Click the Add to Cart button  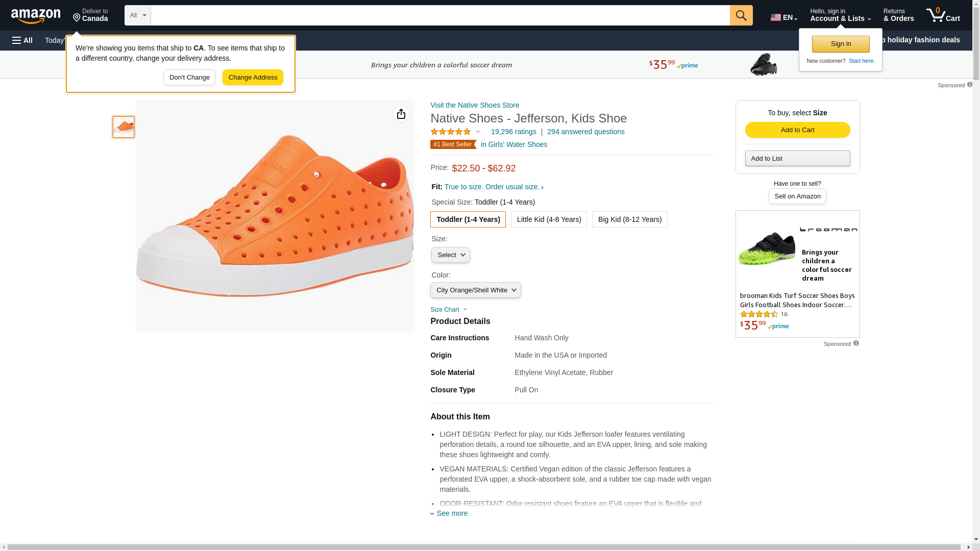tap(797, 130)
